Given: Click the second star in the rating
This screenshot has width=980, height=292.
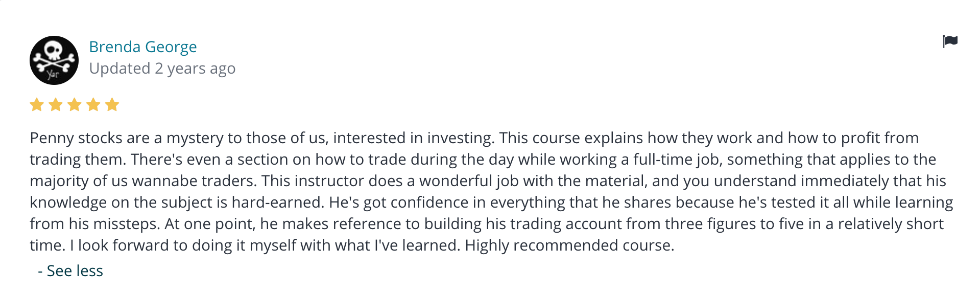Looking at the screenshot, I should (x=56, y=105).
